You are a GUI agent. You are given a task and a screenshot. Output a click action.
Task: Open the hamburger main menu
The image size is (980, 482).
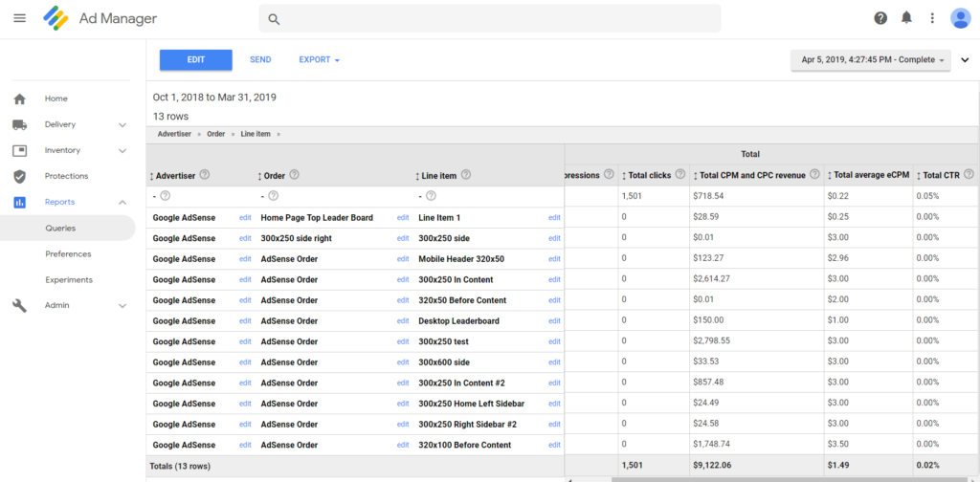click(20, 18)
